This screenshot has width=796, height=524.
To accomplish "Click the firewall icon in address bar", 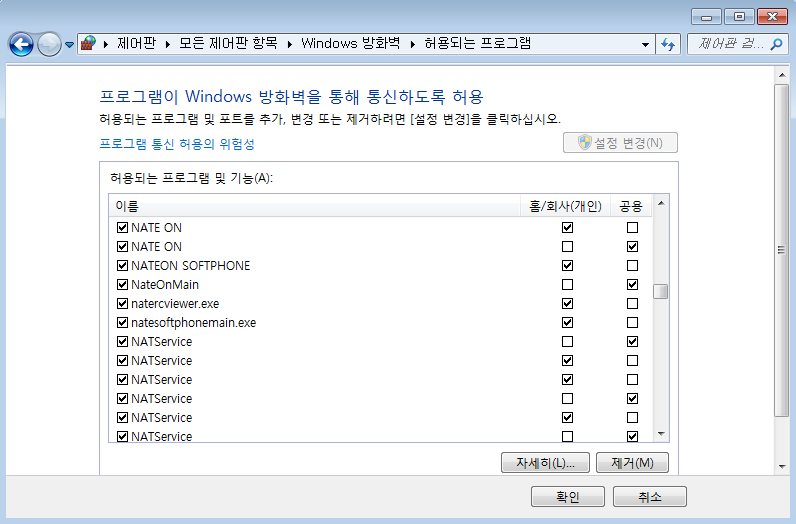I will pyautogui.click(x=88, y=44).
